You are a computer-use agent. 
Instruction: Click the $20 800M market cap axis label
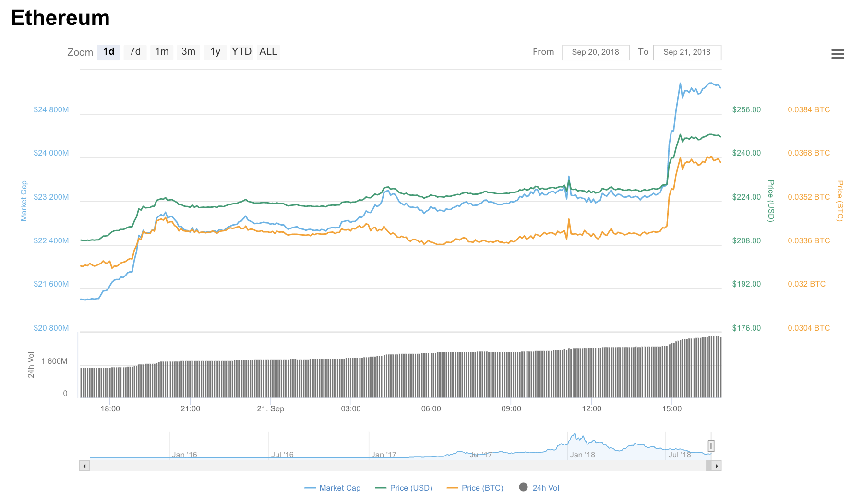click(x=51, y=328)
